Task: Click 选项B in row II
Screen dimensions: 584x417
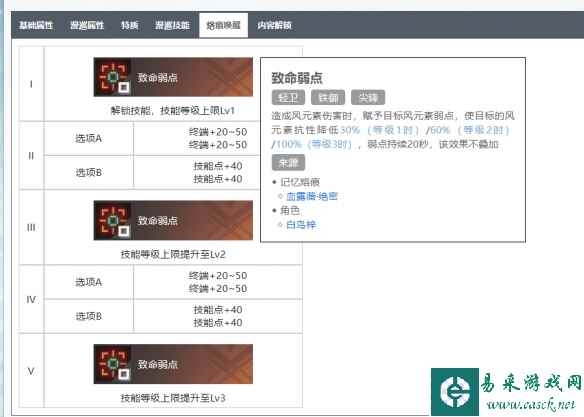Action: (x=89, y=172)
